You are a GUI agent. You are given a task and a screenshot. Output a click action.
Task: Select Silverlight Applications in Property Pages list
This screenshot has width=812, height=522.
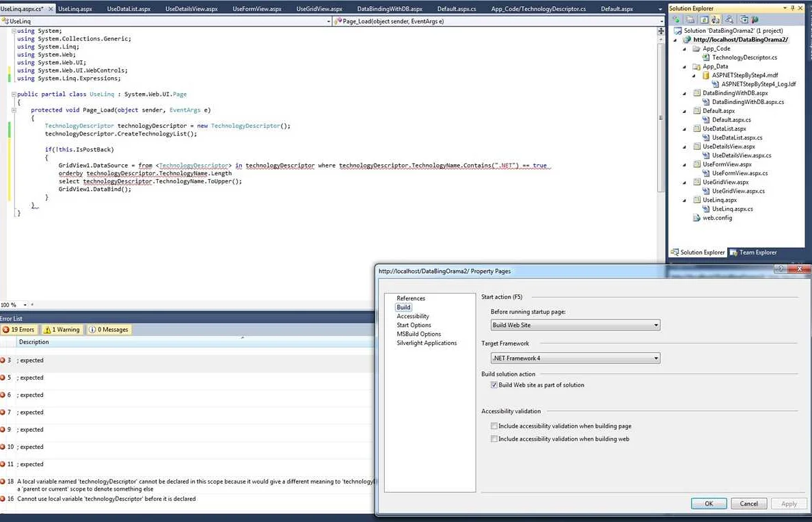pyautogui.click(x=427, y=343)
